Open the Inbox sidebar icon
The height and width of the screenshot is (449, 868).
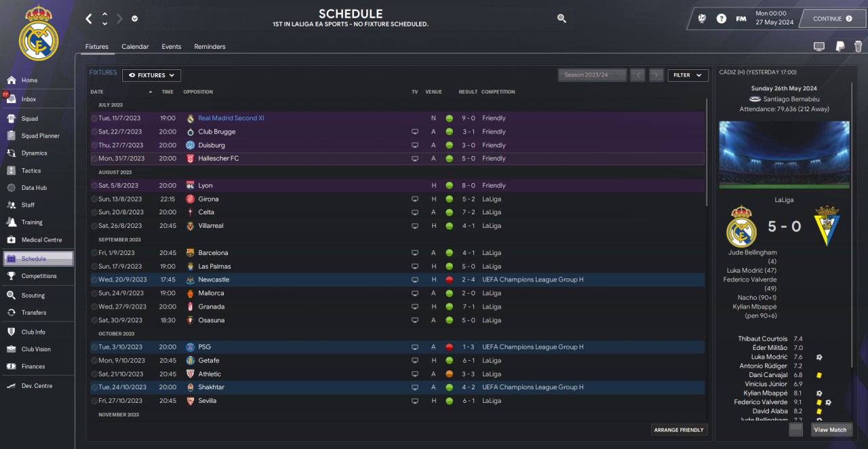(x=11, y=99)
